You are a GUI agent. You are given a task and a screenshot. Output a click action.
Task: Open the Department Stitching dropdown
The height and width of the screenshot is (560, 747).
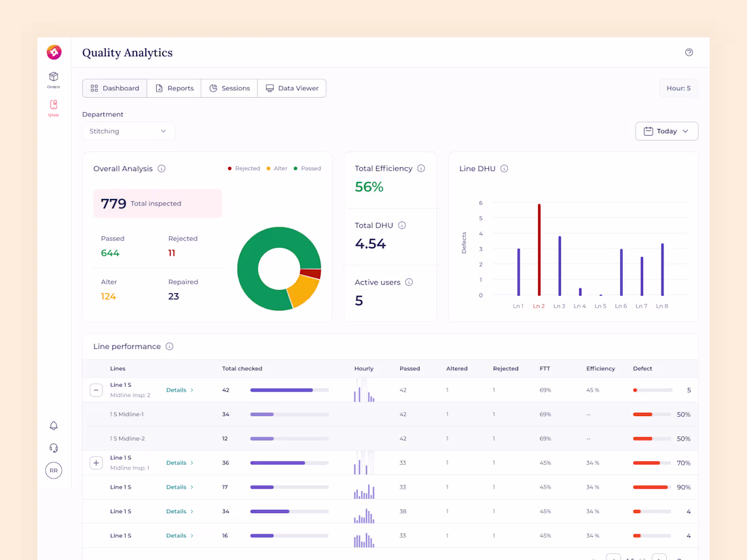pos(128,130)
